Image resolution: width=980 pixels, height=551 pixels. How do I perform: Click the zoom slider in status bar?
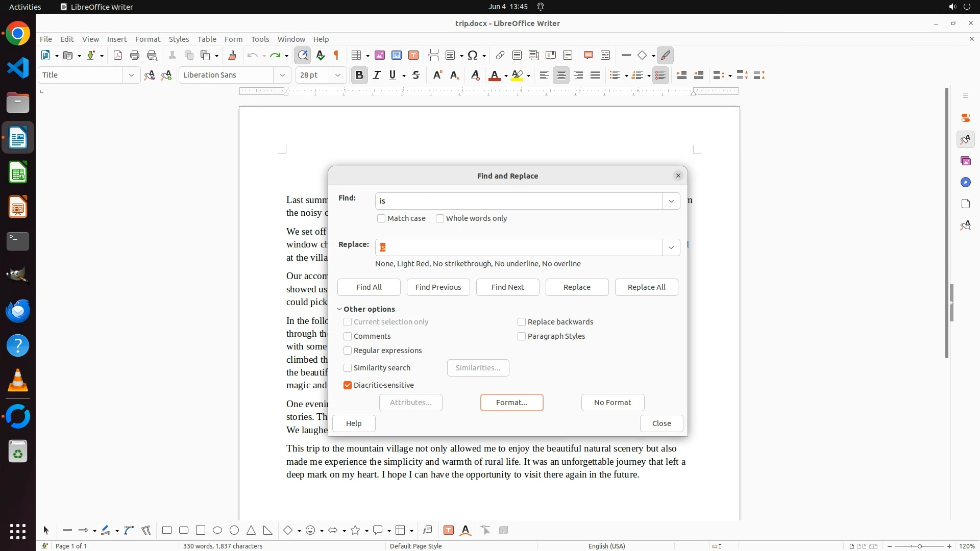(x=919, y=546)
